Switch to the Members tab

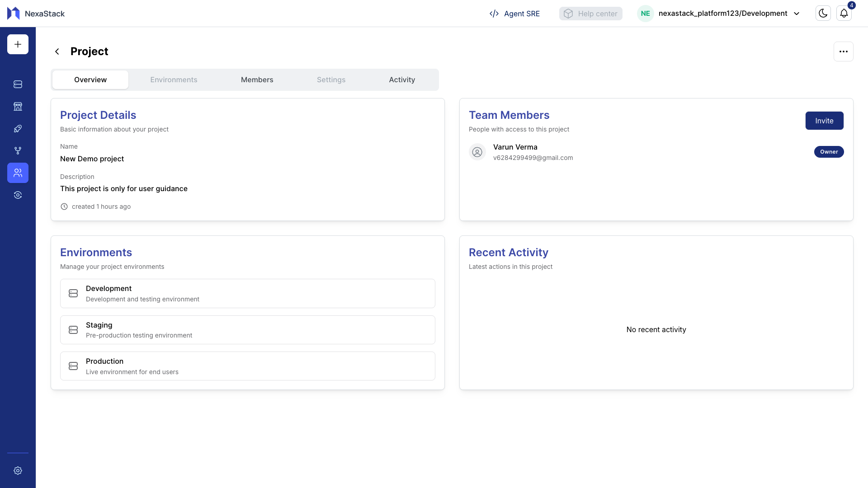coord(257,80)
